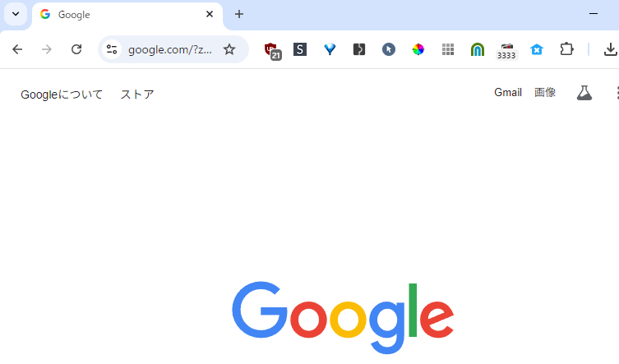Screen dimensions: 619x364
Task: Expand the tab search dropdown arrow
Action: coord(16,14)
